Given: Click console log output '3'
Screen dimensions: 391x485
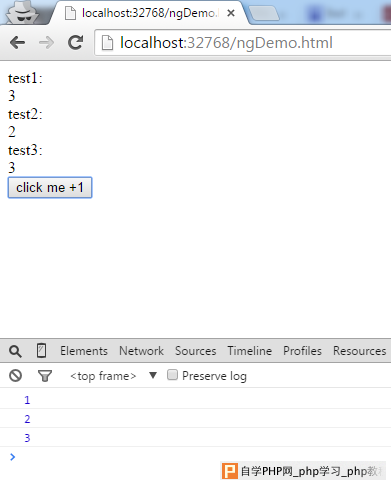Looking at the screenshot, I should point(27,438).
